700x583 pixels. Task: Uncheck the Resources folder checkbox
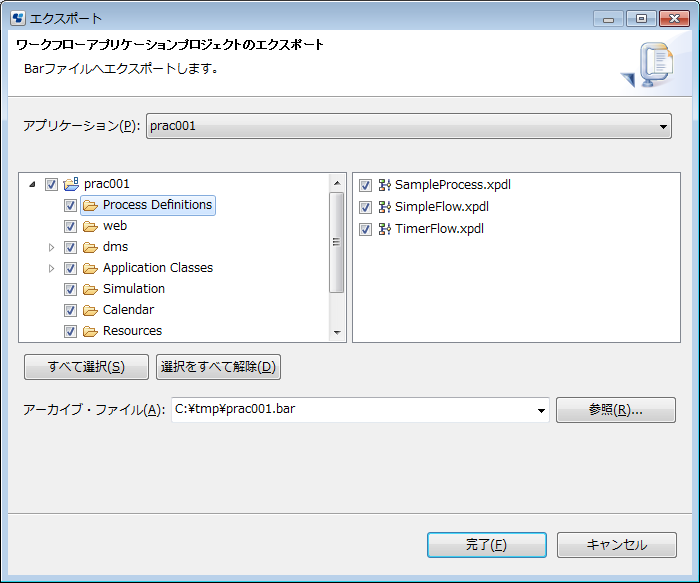pos(70,331)
